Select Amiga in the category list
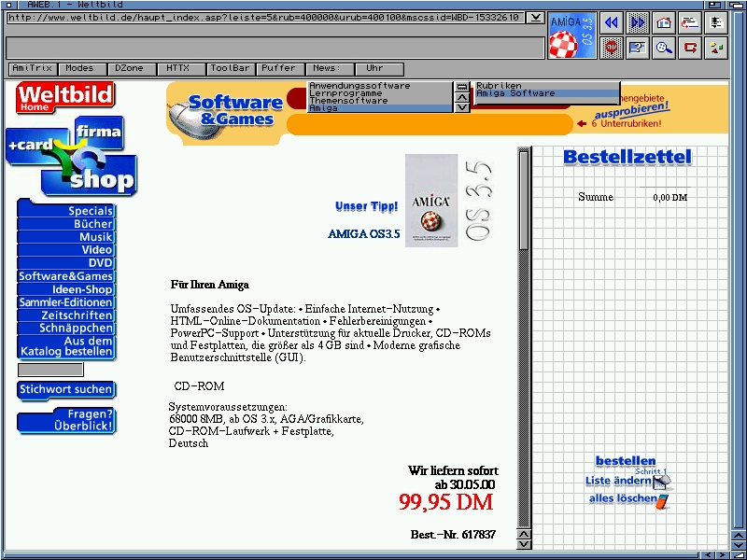Screen dimensions: 747x560 [380, 108]
